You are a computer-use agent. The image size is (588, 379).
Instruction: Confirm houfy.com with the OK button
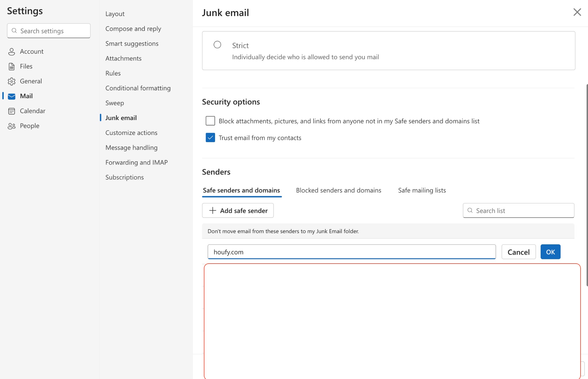click(x=550, y=252)
